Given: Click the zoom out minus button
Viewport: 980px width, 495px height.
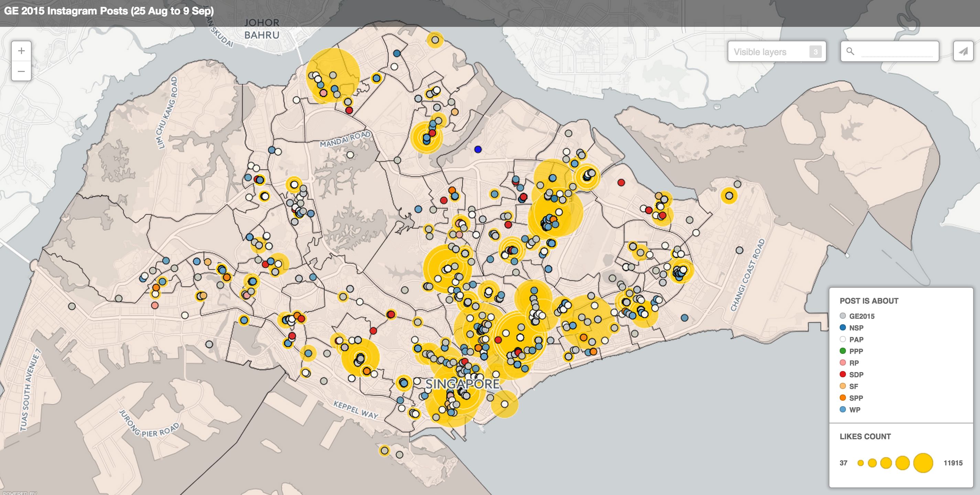Looking at the screenshot, I should [21, 71].
